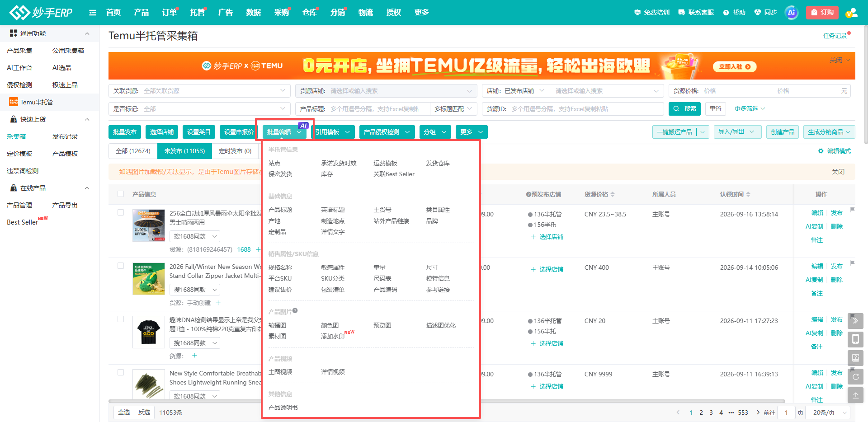
Task: Click the double-arrow expand floating icon
Action: tap(855, 321)
